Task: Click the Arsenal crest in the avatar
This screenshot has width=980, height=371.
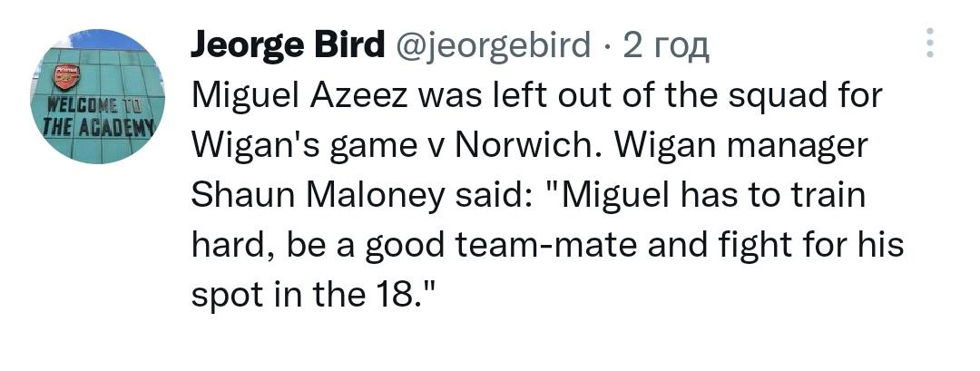Action: click(x=67, y=75)
